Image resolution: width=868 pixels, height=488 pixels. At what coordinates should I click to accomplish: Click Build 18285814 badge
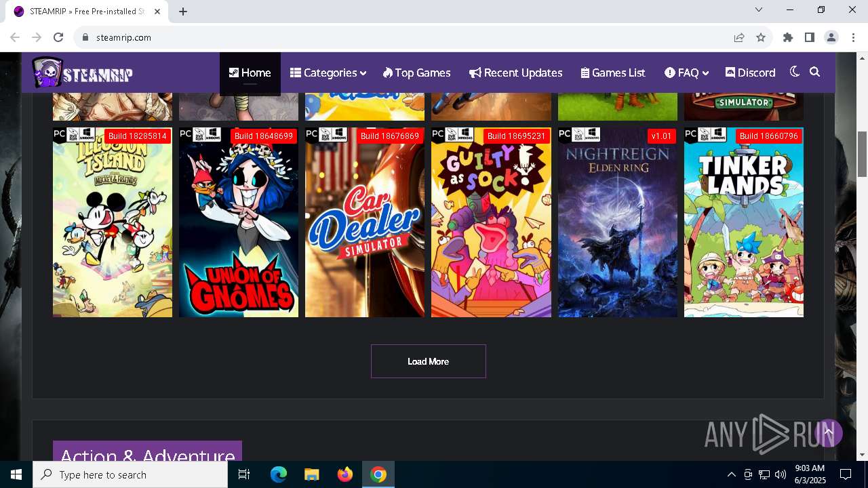tap(137, 136)
